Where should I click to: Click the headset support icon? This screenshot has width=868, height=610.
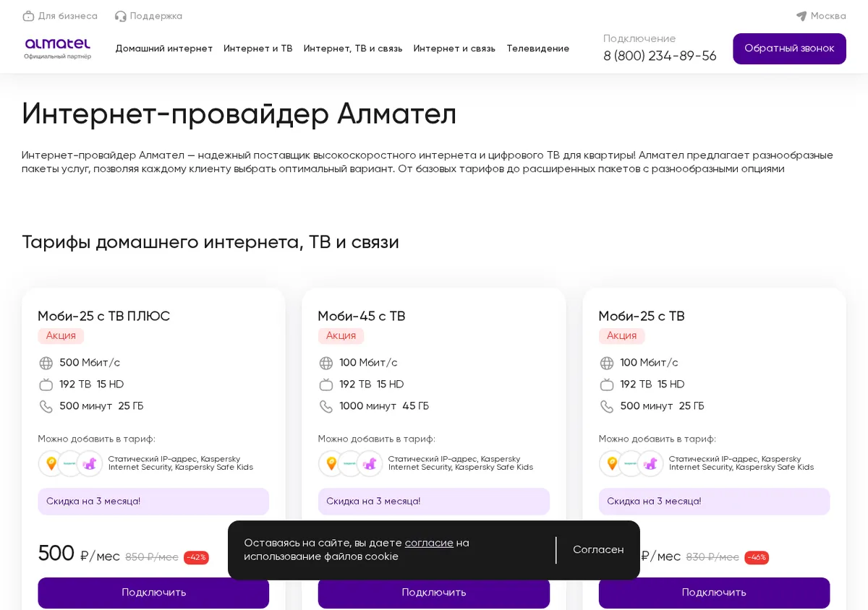(x=120, y=16)
